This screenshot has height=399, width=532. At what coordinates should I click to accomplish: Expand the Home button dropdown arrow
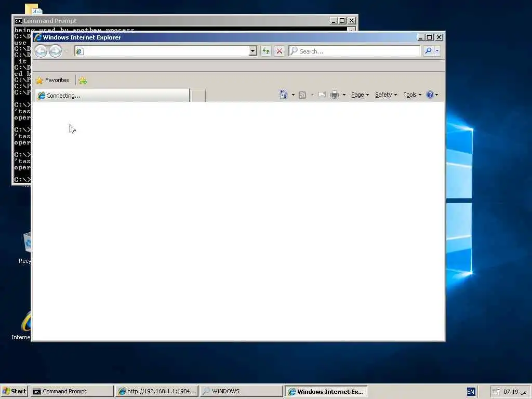pyautogui.click(x=293, y=95)
